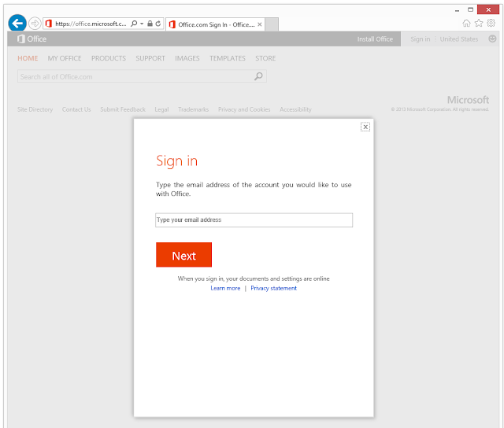504x428 pixels.
Task: Close the Office.com Sign In tab
Action: coord(260,24)
